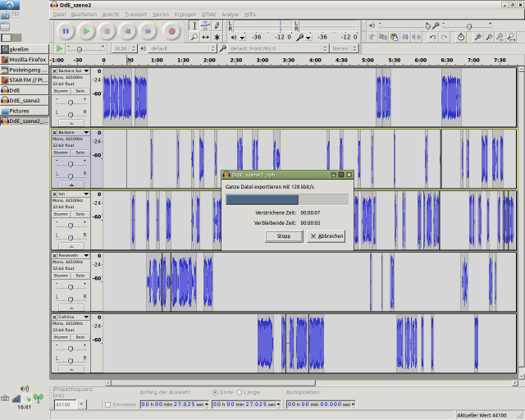Stop playback with the Stop button
525x420 pixels.
click(x=107, y=31)
